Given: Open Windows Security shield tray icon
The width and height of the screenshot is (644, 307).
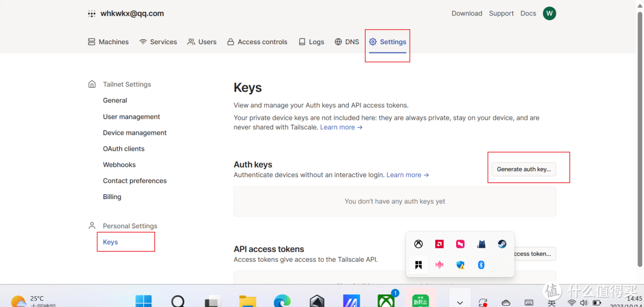Looking at the screenshot, I should point(460,265).
